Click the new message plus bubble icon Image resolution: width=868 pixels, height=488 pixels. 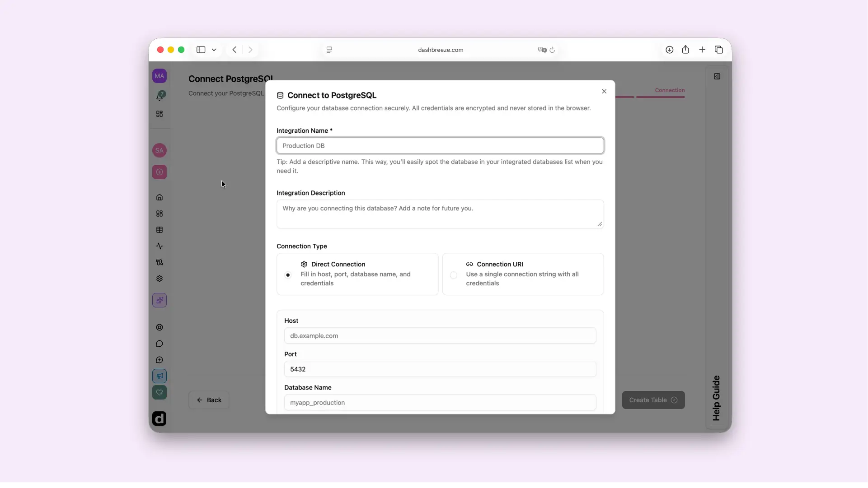coord(160,360)
